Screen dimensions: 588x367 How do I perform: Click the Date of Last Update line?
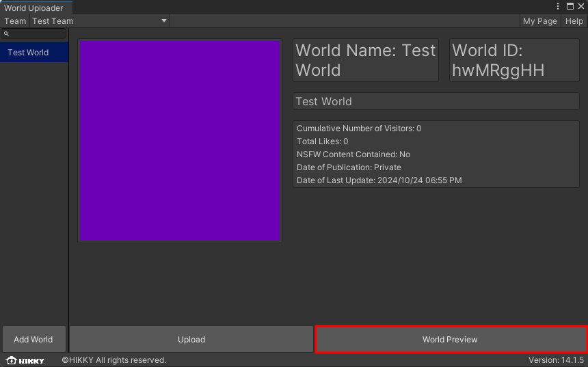coord(379,180)
